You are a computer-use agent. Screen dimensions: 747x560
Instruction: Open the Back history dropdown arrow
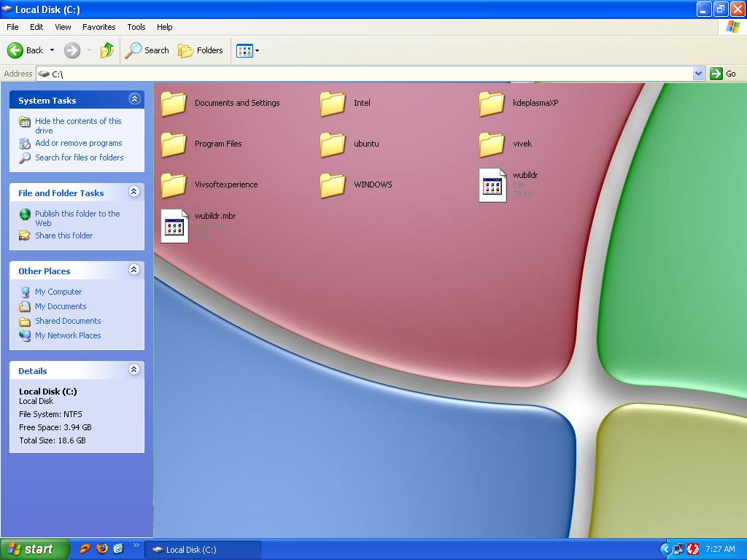52,50
